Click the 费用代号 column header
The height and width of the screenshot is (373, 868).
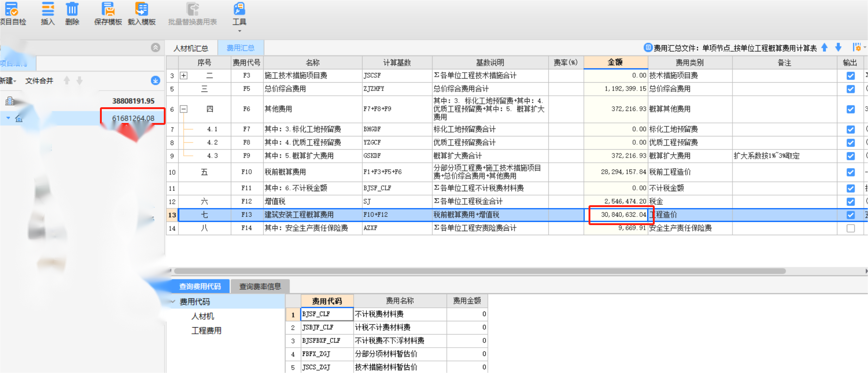pos(247,62)
